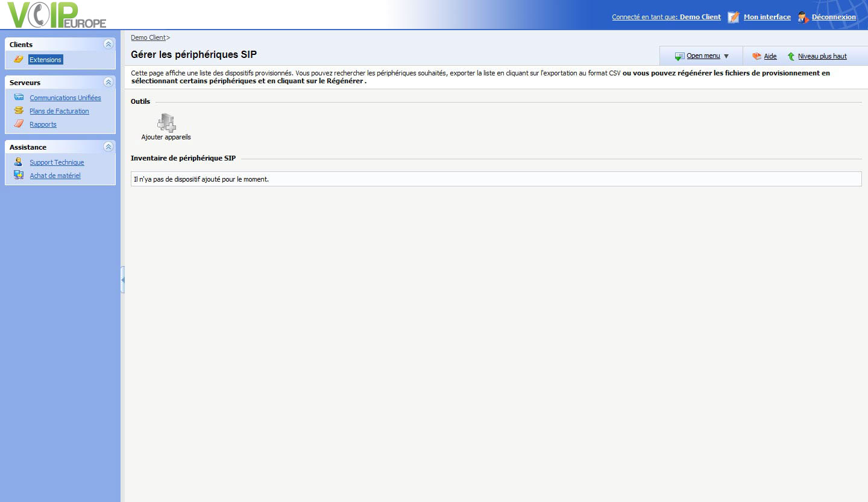Select Extensions in the Clients menu
868x502 pixels.
46,60
